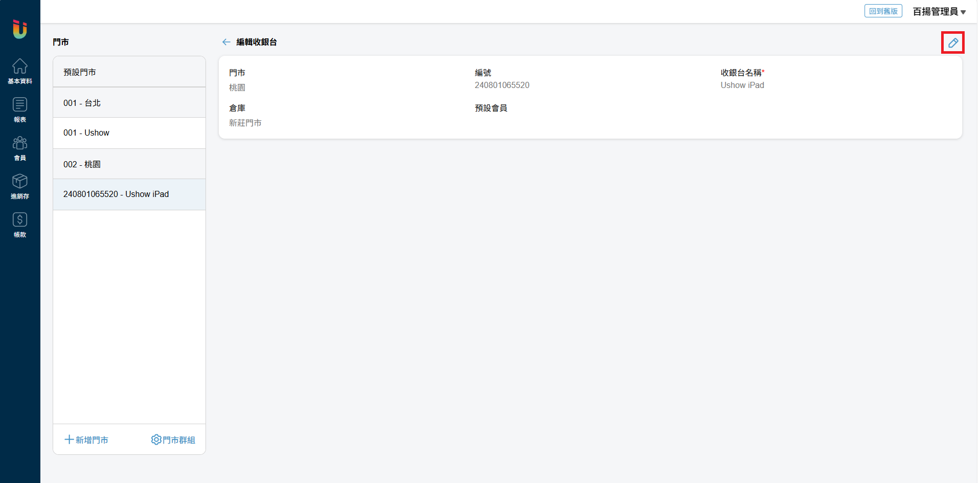Select 001 - Ushow register entry

pyautogui.click(x=129, y=133)
